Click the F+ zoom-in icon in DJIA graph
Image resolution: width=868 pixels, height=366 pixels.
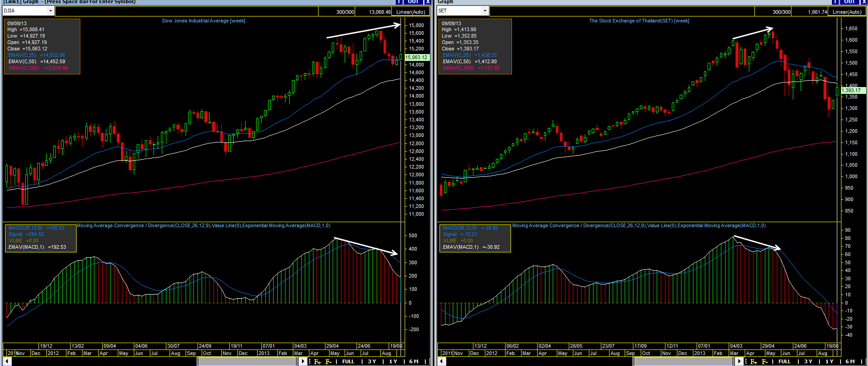pos(317,362)
